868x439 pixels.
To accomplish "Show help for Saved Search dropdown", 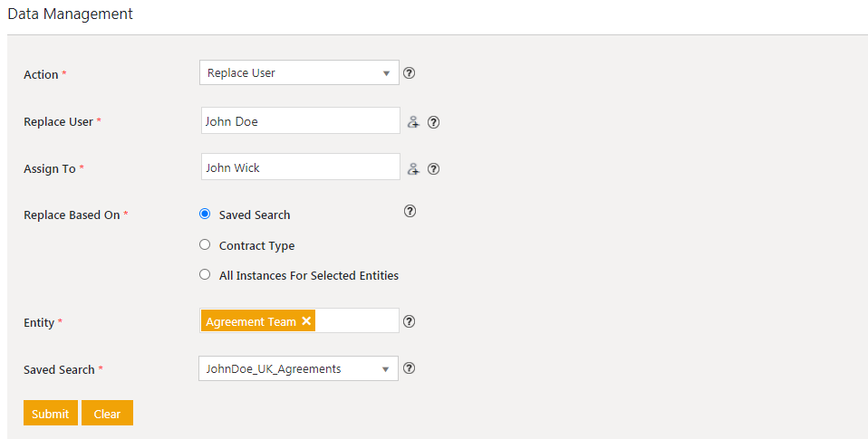I will (409, 368).
